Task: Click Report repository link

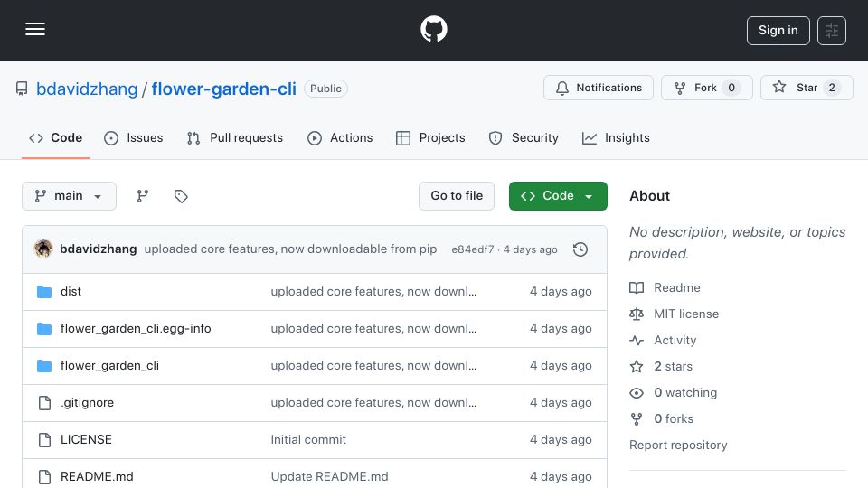Action: 678,446
